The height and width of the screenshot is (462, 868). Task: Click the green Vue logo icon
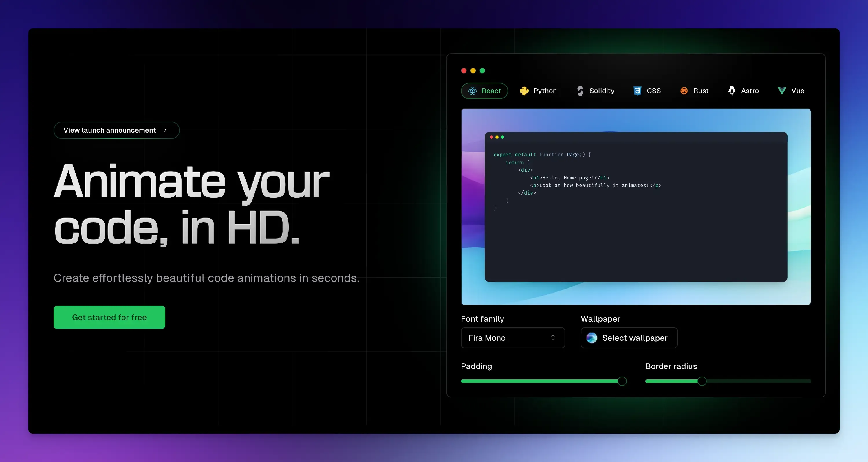tap(782, 91)
